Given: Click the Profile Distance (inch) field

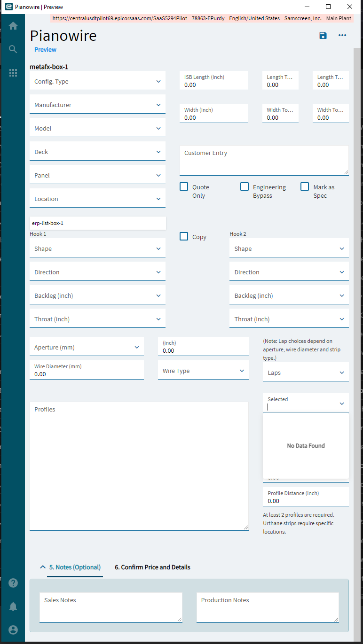Looking at the screenshot, I should (x=306, y=497).
